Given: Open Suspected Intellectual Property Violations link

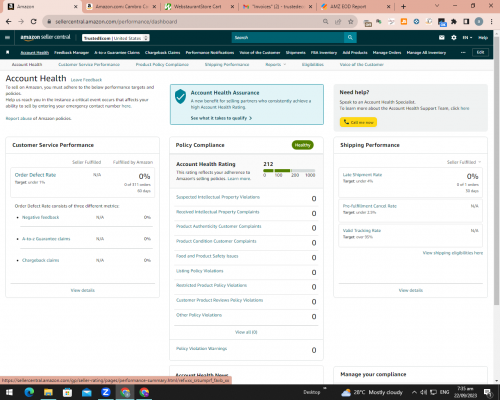Looking at the screenshot, I should point(218,197).
